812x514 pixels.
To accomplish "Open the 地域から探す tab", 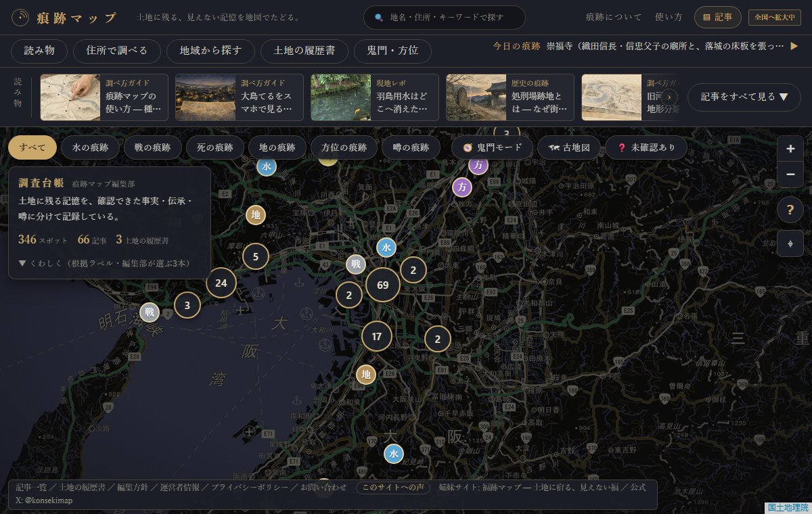I will click(x=210, y=51).
